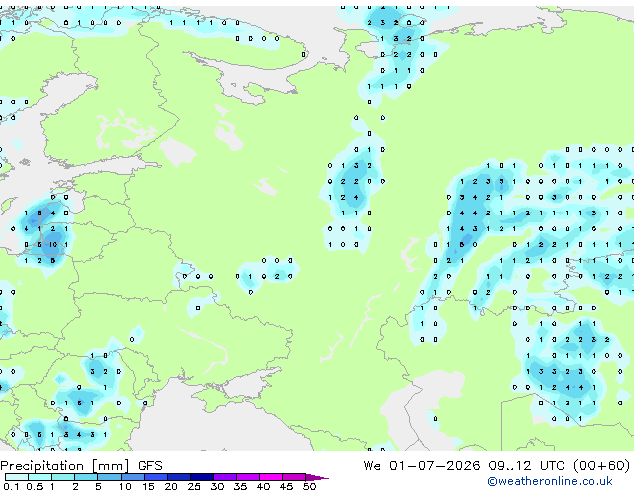Click the '09..12 UTC' time text
The height and width of the screenshot is (490, 634).
point(526,466)
